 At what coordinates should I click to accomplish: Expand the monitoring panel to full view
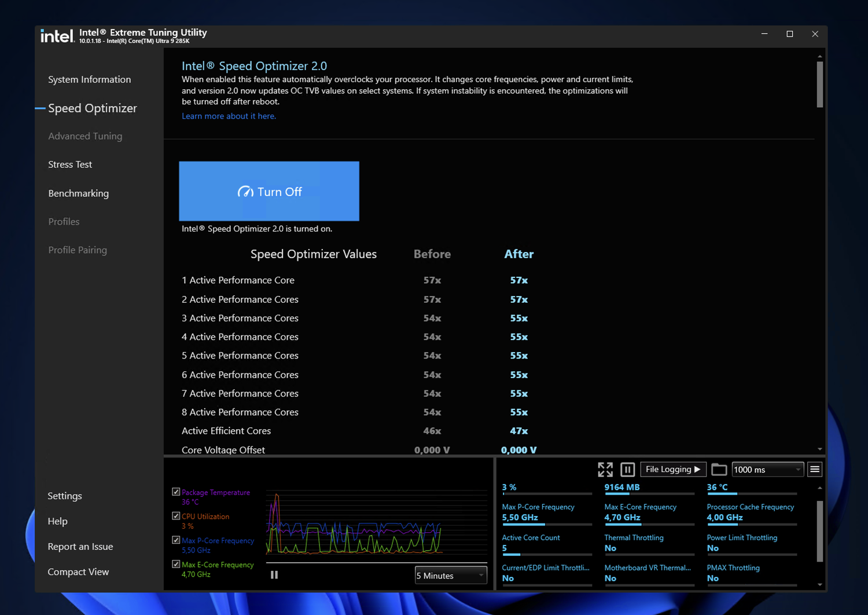click(x=605, y=469)
